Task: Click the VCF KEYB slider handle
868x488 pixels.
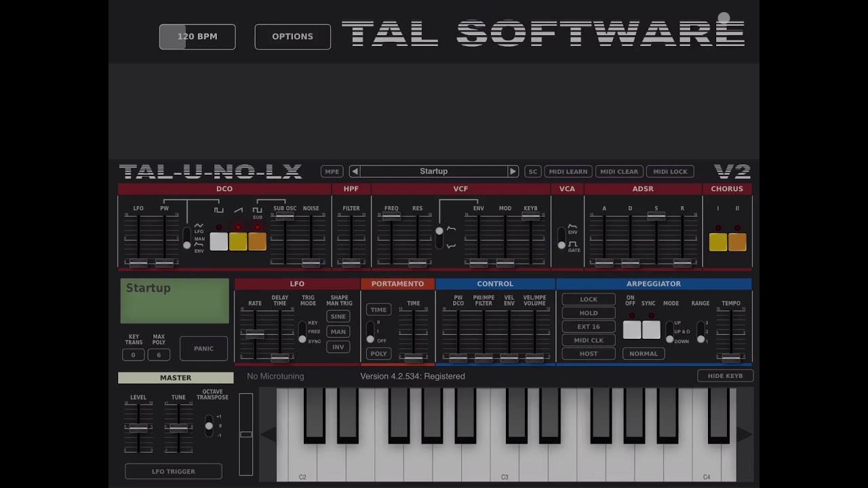Action: point(530,216)
